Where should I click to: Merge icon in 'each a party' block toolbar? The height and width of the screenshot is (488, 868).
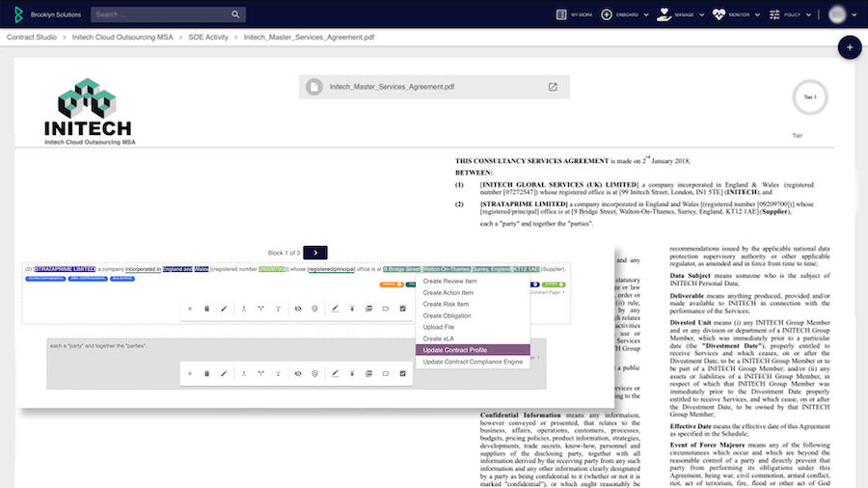[x=244, y=373]
